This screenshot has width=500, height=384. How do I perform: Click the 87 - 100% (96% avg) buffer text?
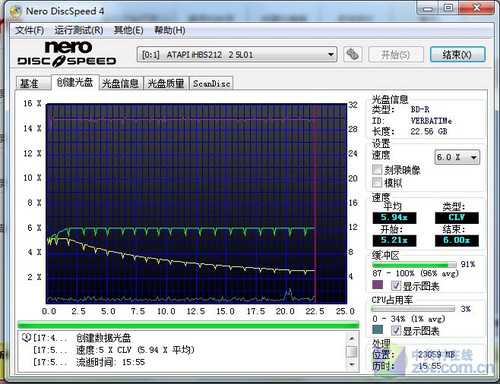pyautogui.click(x=415, y=273)
